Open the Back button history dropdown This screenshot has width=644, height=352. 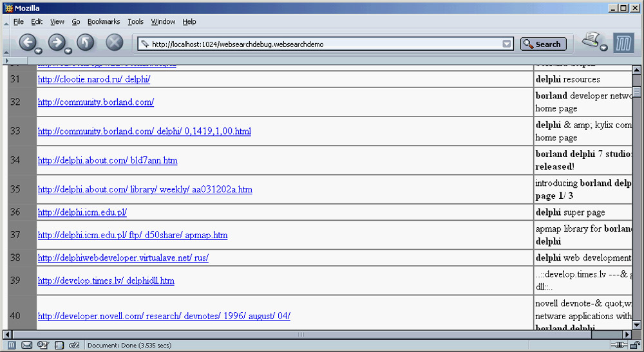(39, 50)
